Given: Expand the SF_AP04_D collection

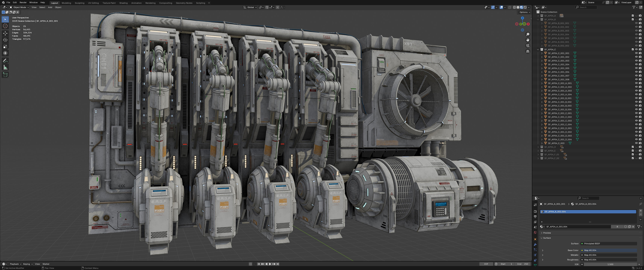Looking at the screenshot, I should click(538, 147).
